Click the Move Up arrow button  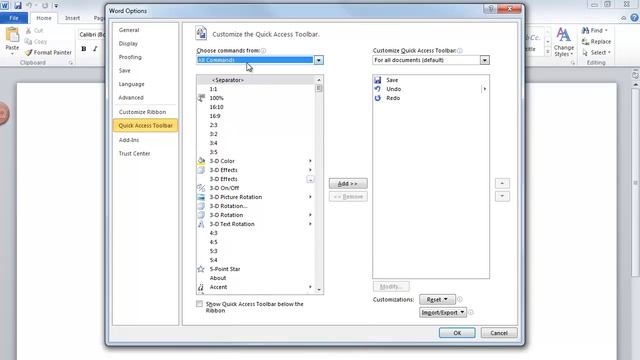click(502, 183)
